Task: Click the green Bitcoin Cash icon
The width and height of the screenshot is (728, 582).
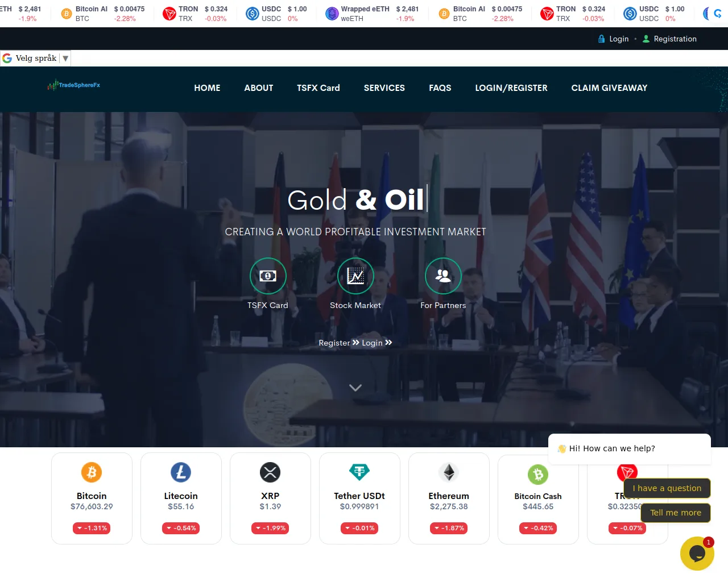Action: (x=538, y=475)
